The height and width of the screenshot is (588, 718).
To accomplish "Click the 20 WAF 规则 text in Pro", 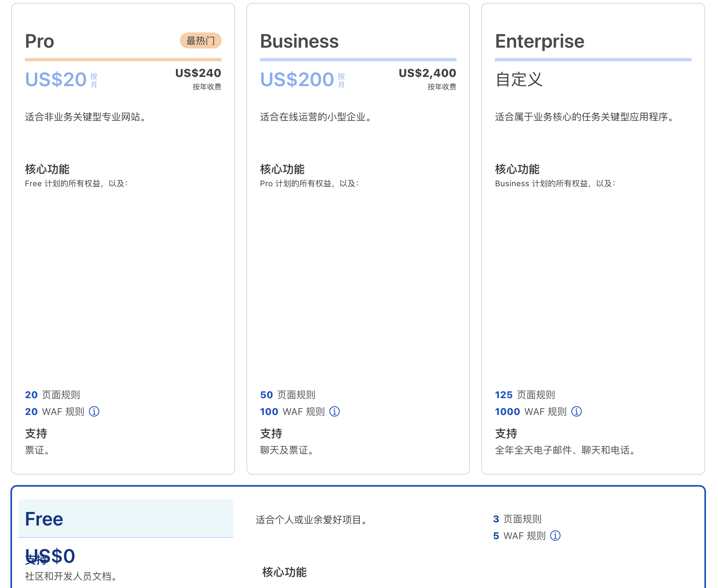I will click(x=54, y=412).
